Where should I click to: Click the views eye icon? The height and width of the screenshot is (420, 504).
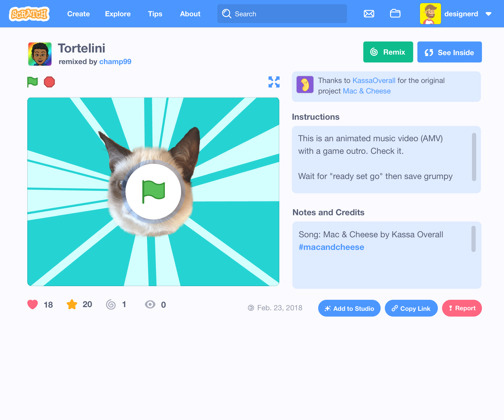tap(150, 304)
